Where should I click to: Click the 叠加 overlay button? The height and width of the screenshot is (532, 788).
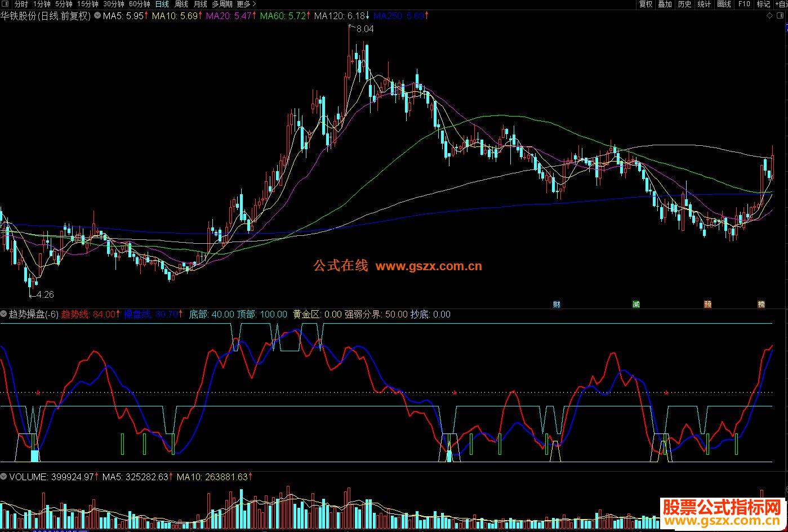665,4
